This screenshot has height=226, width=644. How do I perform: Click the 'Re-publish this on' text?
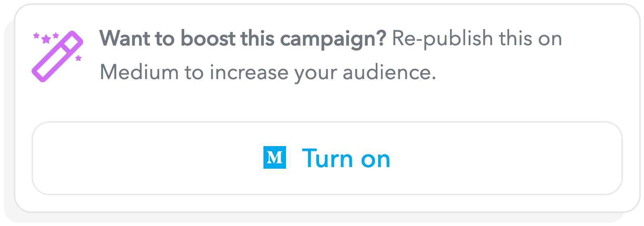(x=477, y=39)
